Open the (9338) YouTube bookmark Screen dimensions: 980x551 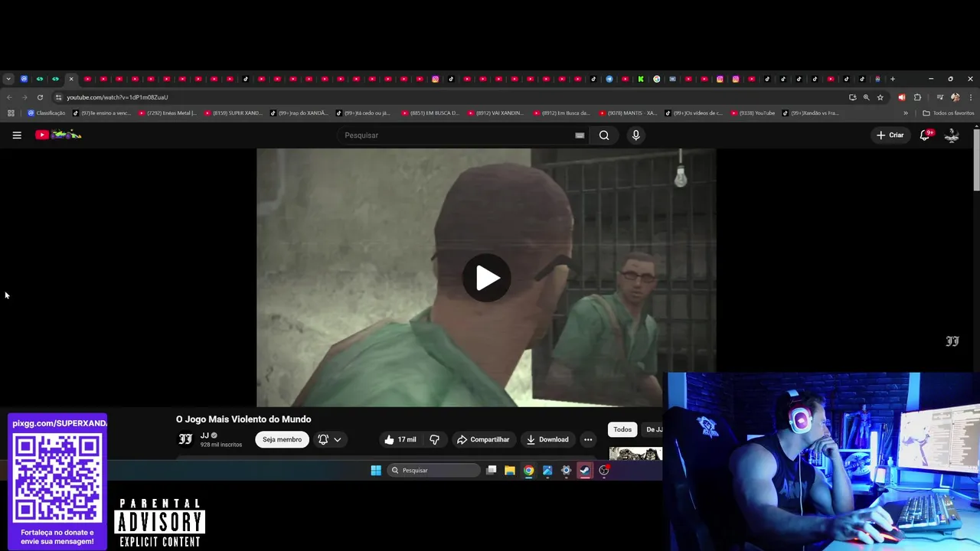pos(753,113)
